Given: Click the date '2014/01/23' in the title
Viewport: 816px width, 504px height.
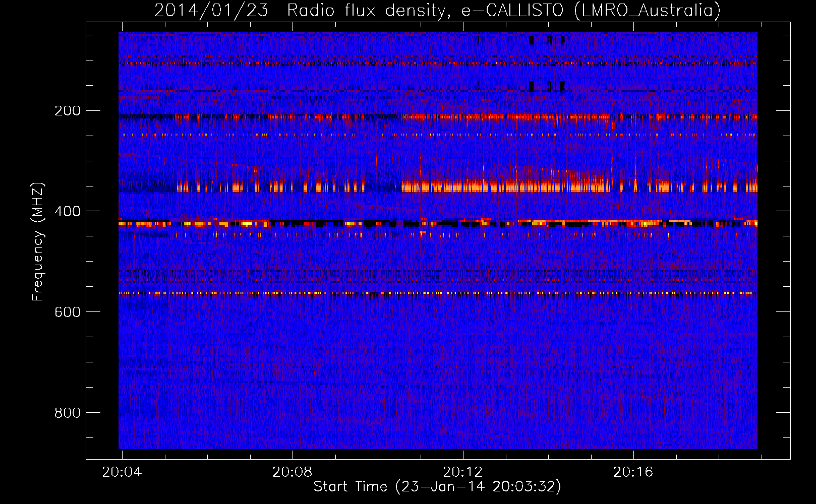Looking at the screenshot, I should (211, 10).
